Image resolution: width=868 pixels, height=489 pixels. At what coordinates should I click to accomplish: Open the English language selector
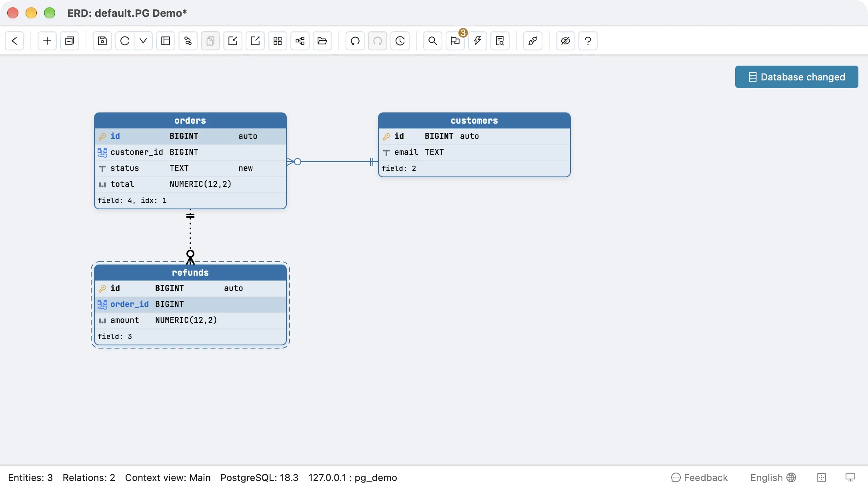pyautogui.click(x=773, y=477)
